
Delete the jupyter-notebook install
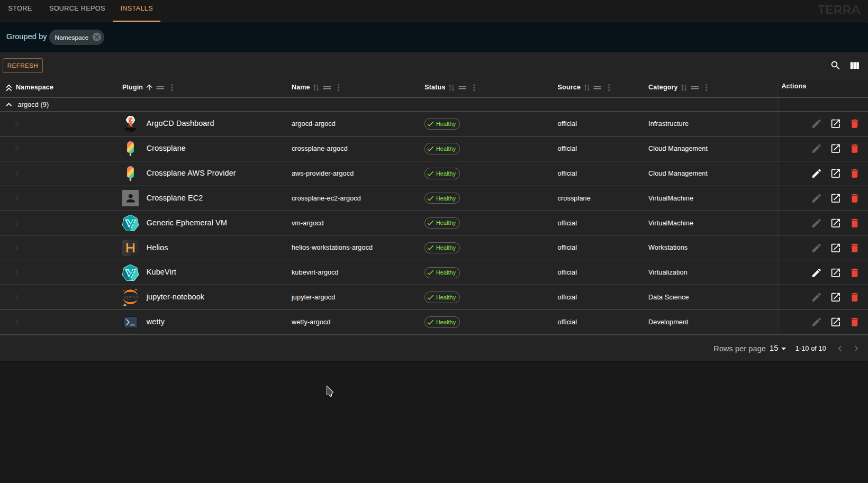click(x=854, y=297)
